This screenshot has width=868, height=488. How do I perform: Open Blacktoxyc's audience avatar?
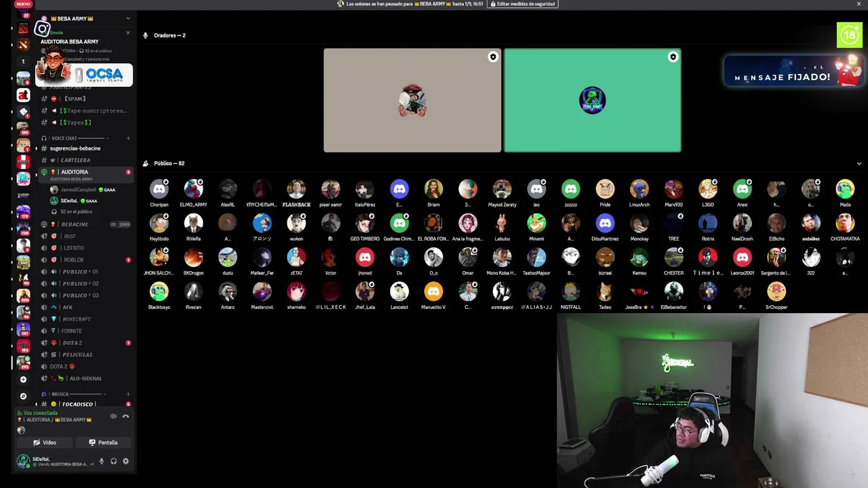[159, 291]
